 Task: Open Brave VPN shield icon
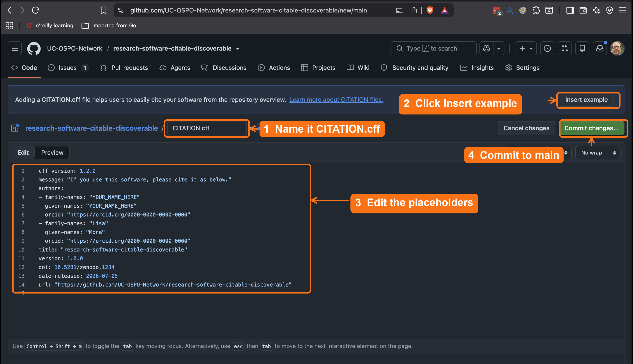pos(610,10)
